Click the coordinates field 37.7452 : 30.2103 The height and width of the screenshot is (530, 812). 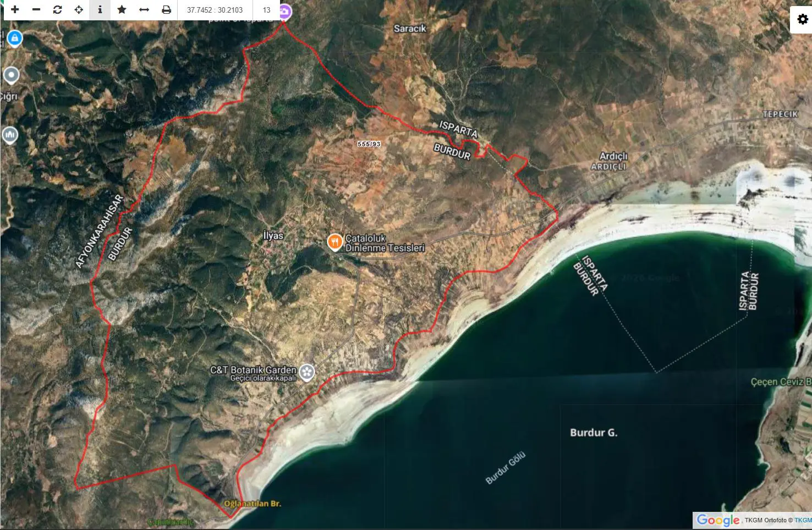[x=215, y=10]
